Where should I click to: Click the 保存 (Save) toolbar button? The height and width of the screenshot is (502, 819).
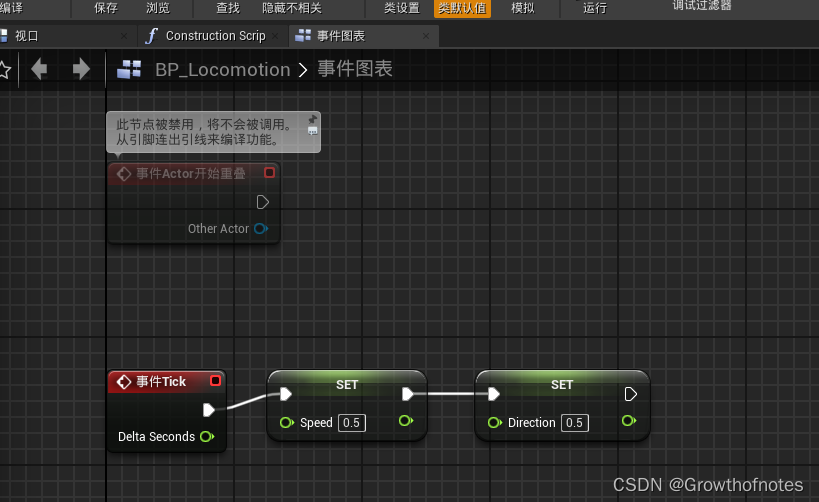point(106,8)
